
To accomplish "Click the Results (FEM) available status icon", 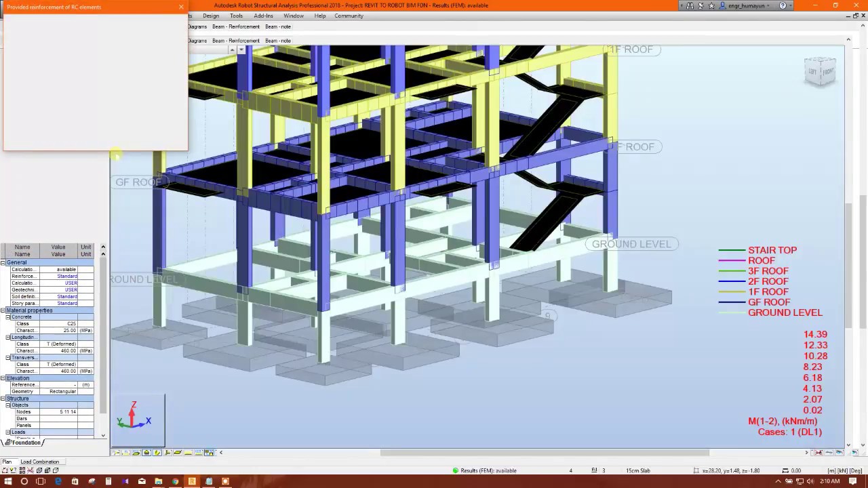I will 454,470.
